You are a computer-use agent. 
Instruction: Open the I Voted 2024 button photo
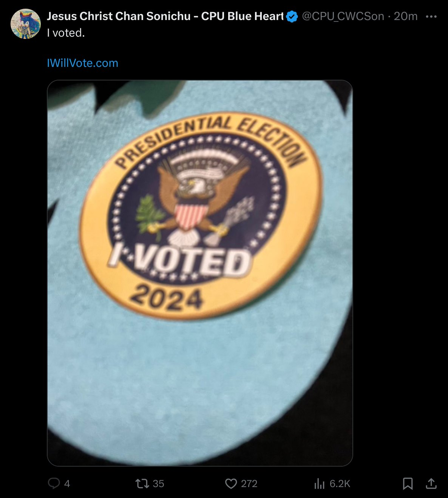click(200, 273)
